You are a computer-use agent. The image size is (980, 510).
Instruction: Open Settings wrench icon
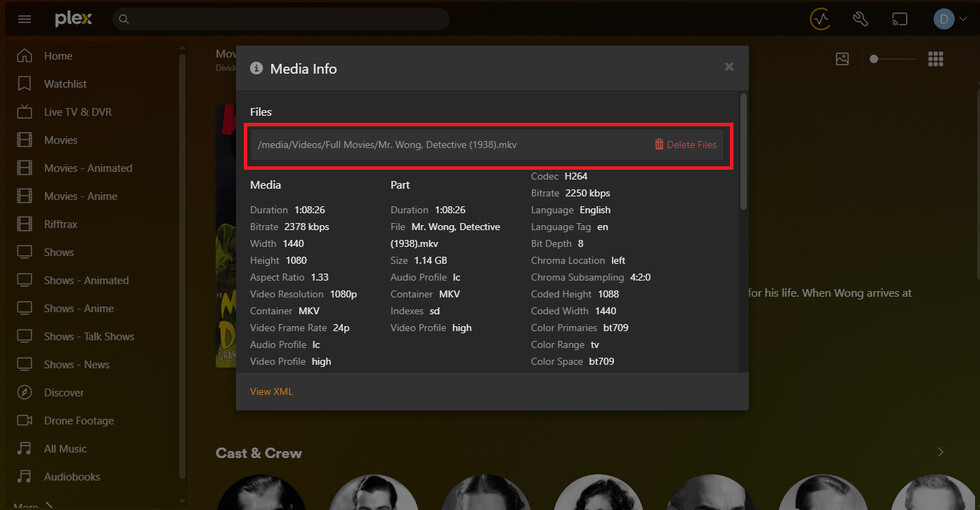tap(861, 19)
